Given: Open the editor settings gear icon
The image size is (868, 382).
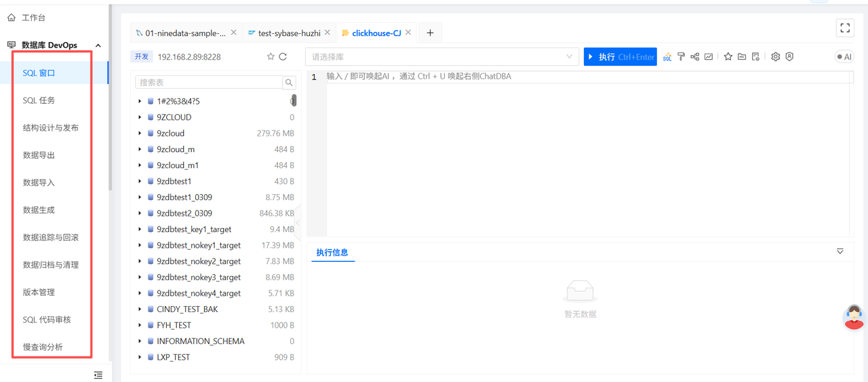Looking at the screenshot, I should [x=776, y=57].
